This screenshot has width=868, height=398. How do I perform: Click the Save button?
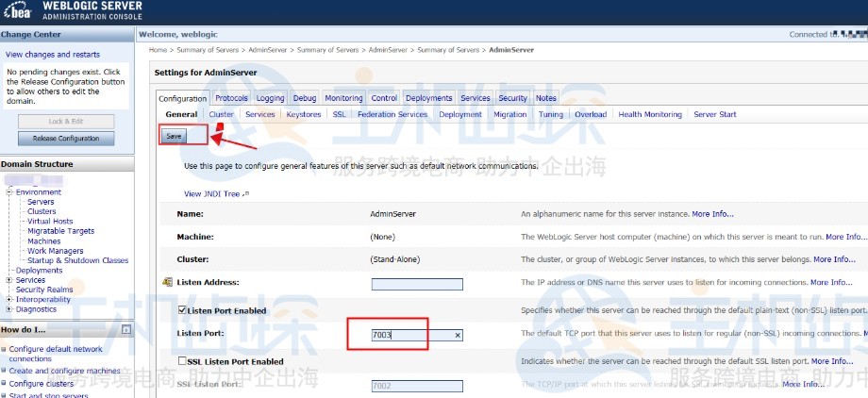click(x=174, y=136)
